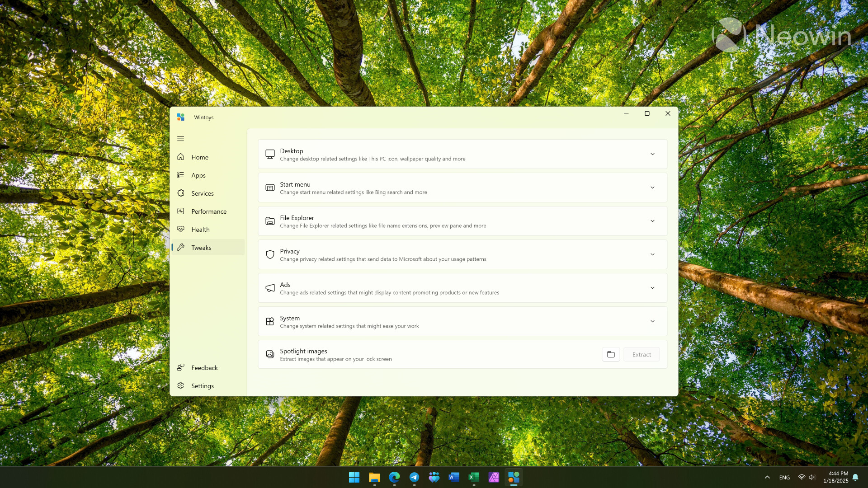Click folder icon for Spotlight images
This screenshot has height=488, width=868.
click(610, 354)
